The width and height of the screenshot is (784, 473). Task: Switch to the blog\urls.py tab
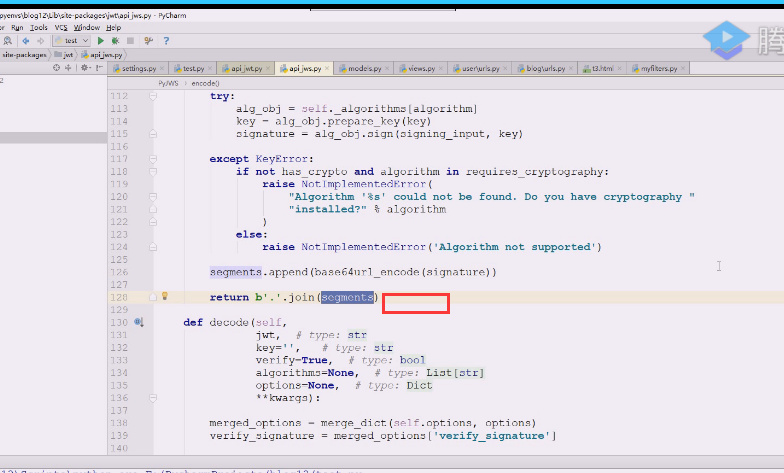click(x=542, y=68)
